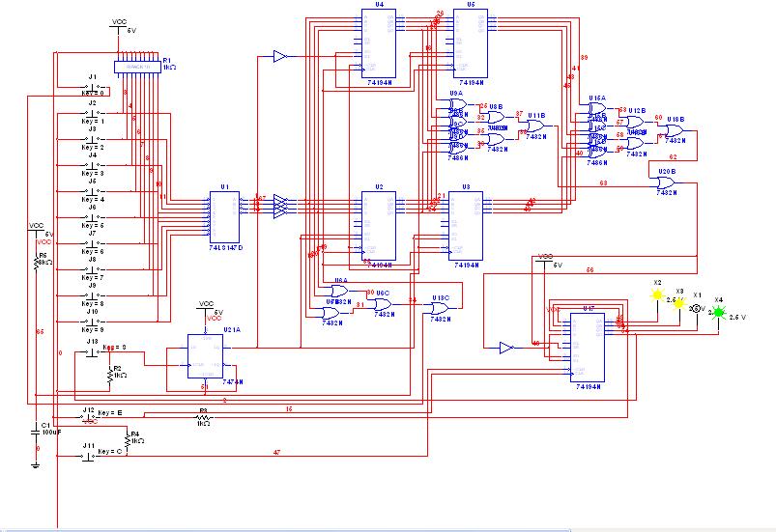Image resolution: width=776 pixels, height=532 pixels.
Task: Toggle switch J12 labeled Key = E
Action: click(89, 417)
